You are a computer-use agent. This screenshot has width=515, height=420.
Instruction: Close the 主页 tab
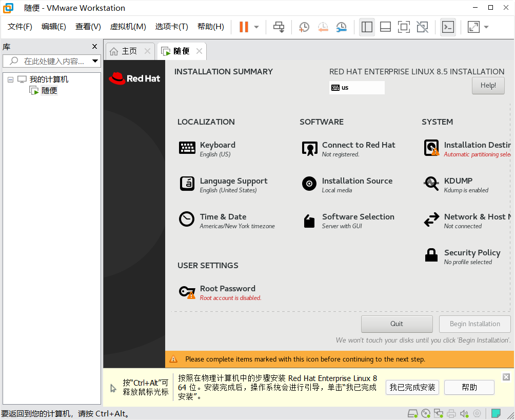tap(147, 51)
